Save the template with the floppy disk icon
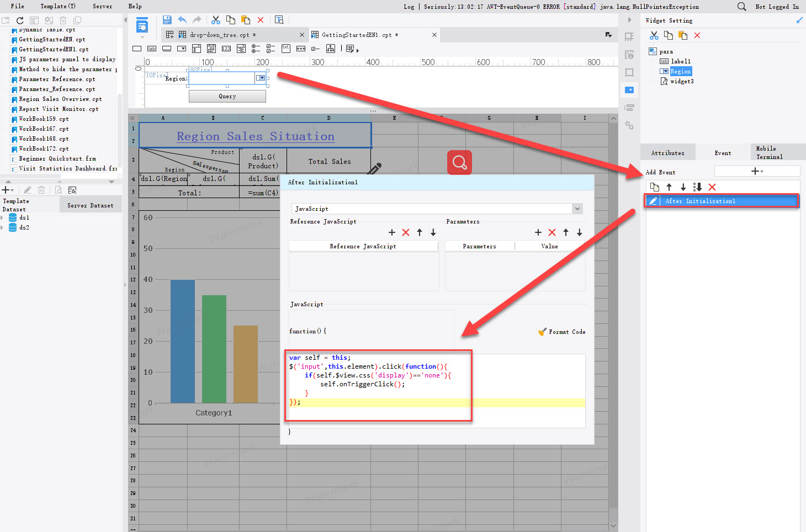 pyautogui.click(x=167, y=20)
